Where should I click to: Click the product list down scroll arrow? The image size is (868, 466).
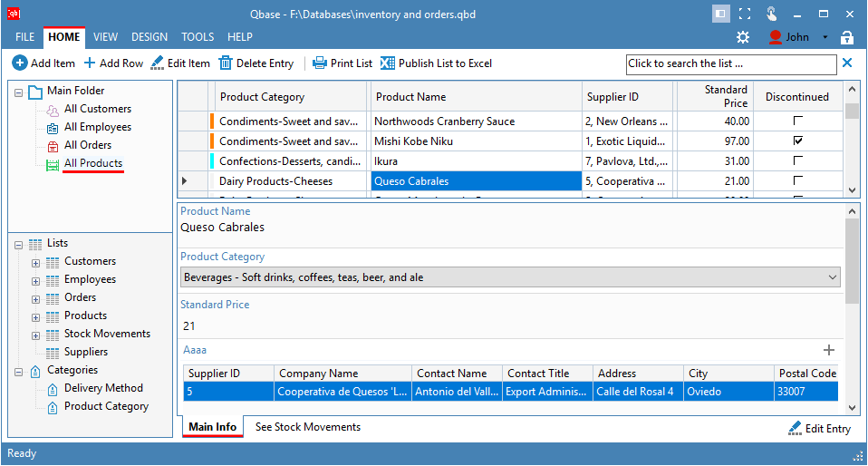[852, 190]
